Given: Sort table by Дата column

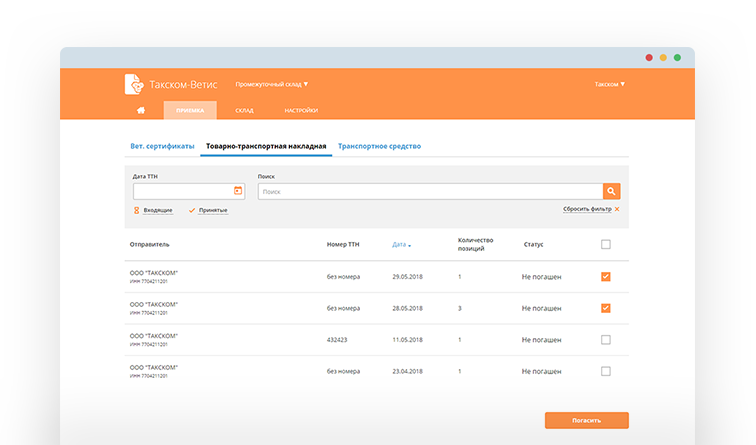Looking at the screenshot, I should 401,244.
